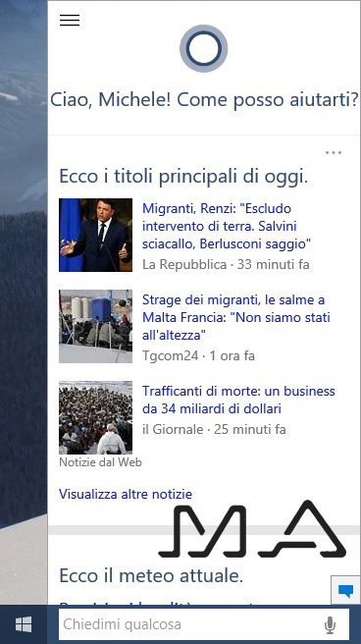Open the Renzi news photo thumbnail
The height and width of the screenshot is (644, 361).
coord(95,235)
